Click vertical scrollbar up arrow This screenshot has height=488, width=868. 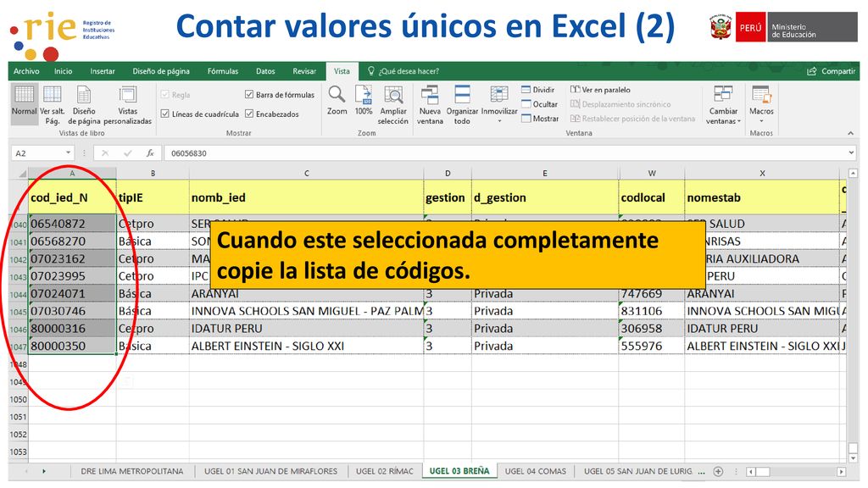(x=853, y=173)
